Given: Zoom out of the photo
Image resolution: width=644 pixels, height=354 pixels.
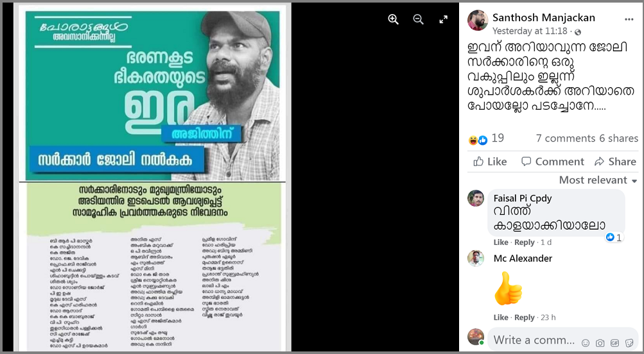Looking at the screenshot, I should (418, 19).
